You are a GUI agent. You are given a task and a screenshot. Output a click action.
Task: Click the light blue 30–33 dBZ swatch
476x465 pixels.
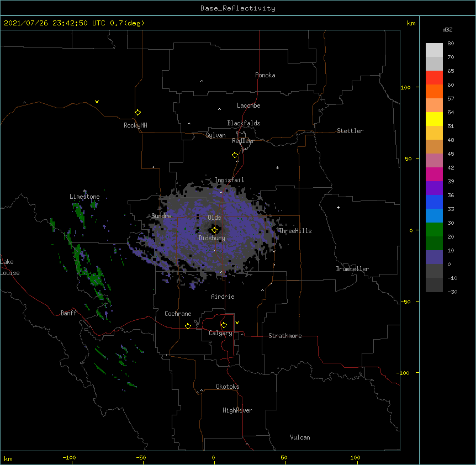point(434,216)
